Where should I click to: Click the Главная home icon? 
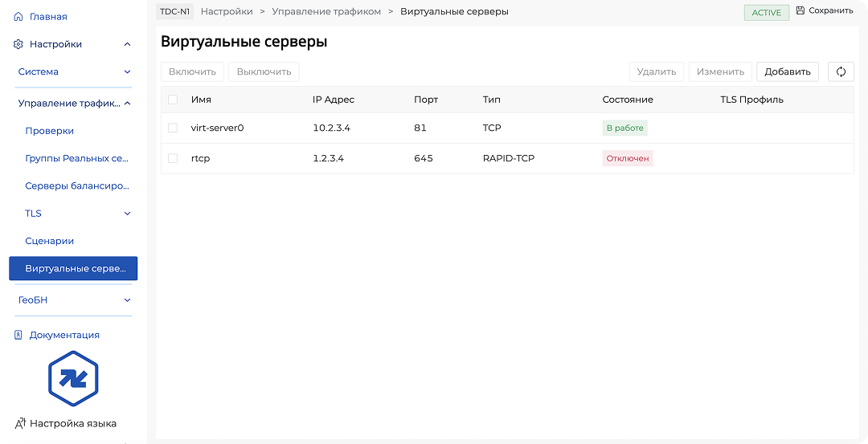[18, 17]
